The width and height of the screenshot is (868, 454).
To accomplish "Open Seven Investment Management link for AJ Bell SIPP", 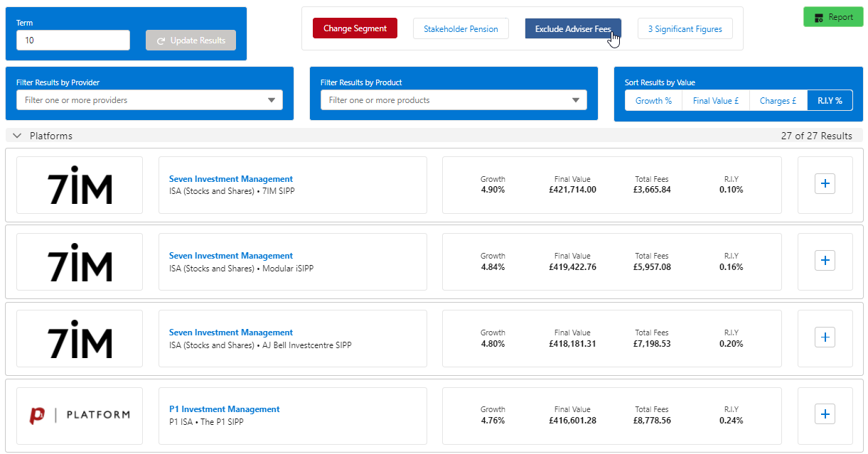I will click(x=231, y=333).
